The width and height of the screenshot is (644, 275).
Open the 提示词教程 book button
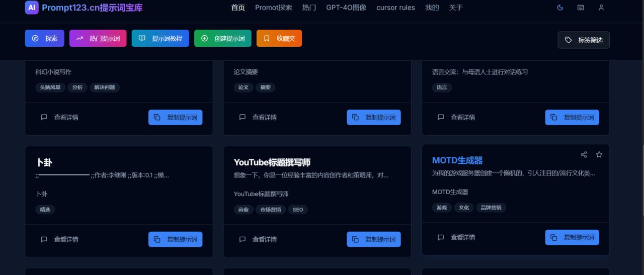160,38
